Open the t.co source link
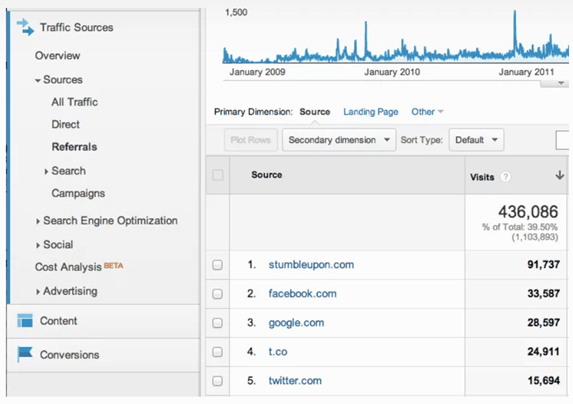The width and height of the screenshot is (573, 404). (278, 352)
